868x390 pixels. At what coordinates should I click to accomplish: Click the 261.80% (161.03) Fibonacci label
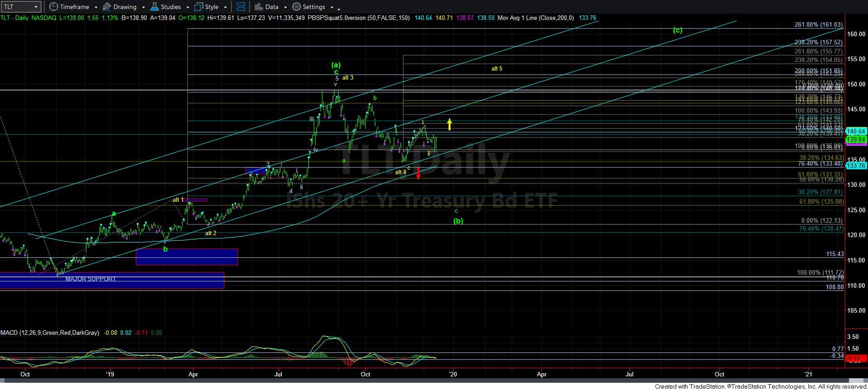point(819,25)
